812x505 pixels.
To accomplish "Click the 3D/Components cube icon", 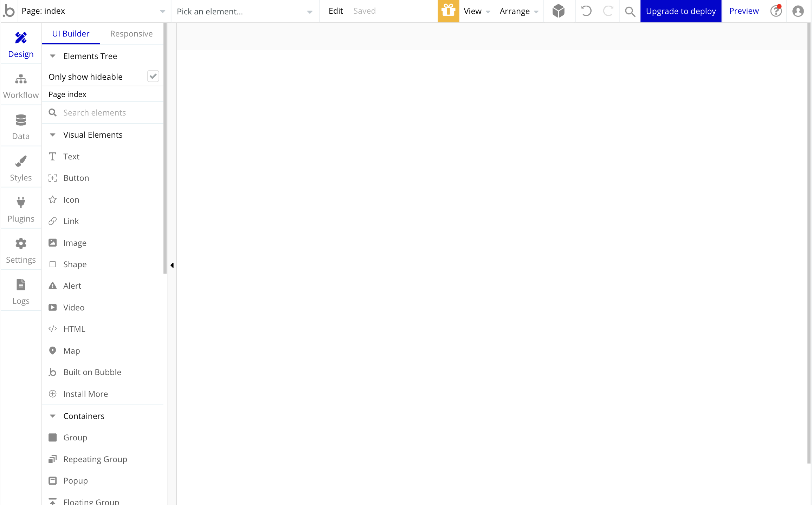I will click(x=558, y=11).
